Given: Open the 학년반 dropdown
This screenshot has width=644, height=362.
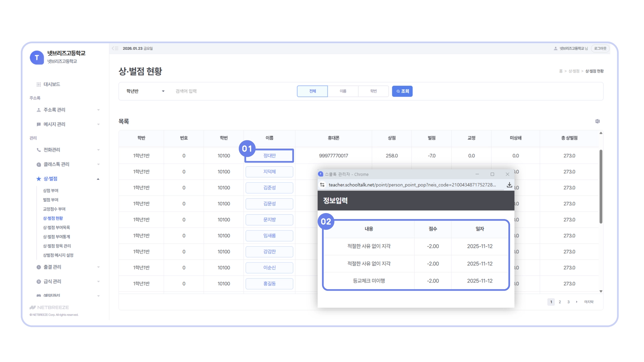Looking at the screenshot, I should coord(145,91).
